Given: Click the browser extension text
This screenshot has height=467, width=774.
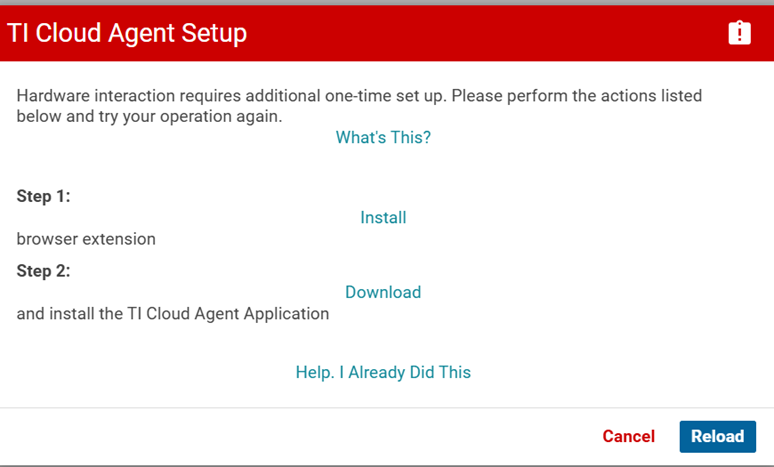Looking at the screenshot, I should tap(86, 239).
